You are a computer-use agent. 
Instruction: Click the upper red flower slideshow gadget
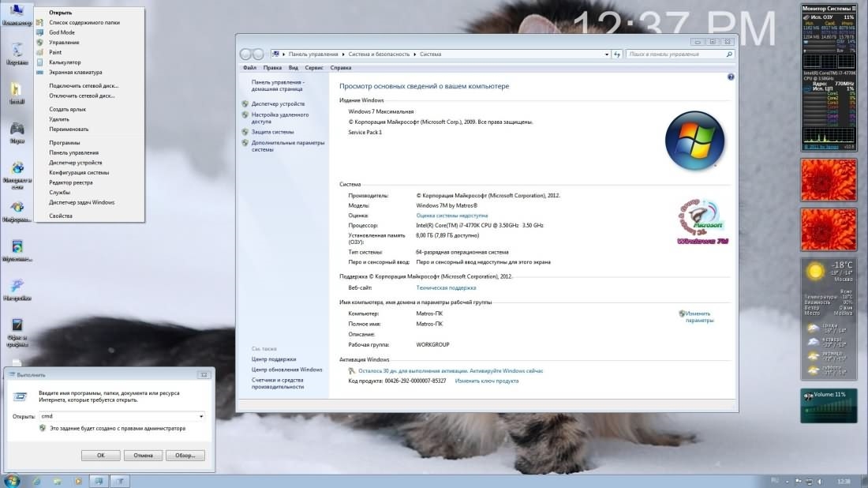coord(829,180)
